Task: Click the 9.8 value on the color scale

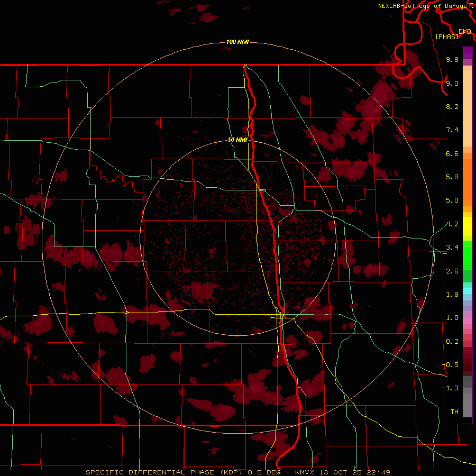Action: click(452, 60)
